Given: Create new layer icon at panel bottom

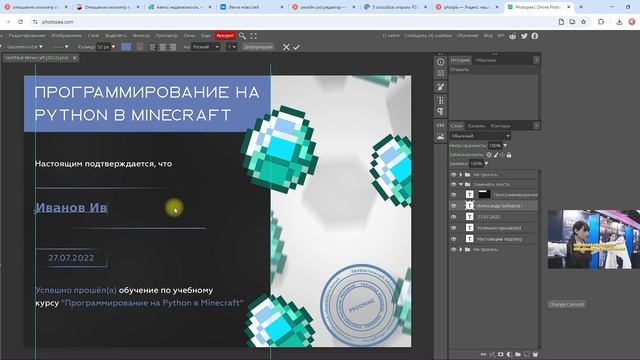Looking at the screenshot, I should [527, 354].
